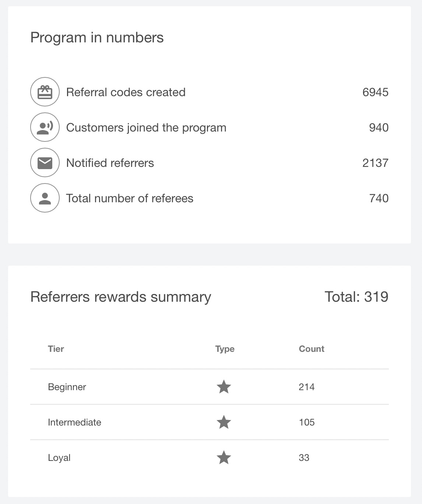Click the value 2137 for notified referrers
Image resolution: width=422 pixels, height=504 pixels.
(376, 162)
